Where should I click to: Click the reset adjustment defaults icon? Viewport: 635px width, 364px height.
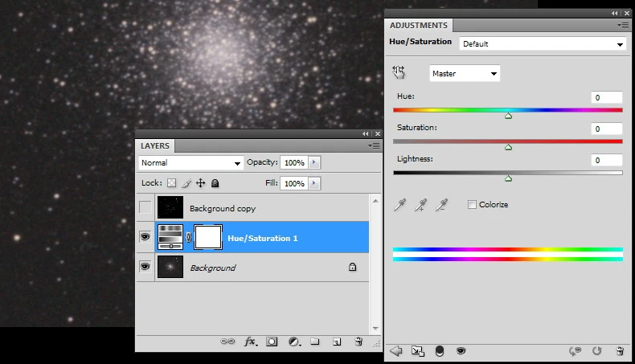(x=597, y=351)
